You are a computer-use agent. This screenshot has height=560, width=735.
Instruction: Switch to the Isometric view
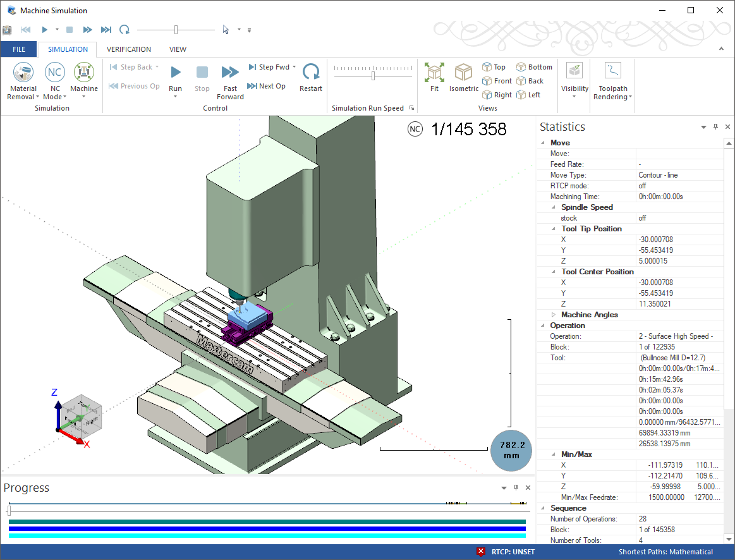(x=464, y=78)
